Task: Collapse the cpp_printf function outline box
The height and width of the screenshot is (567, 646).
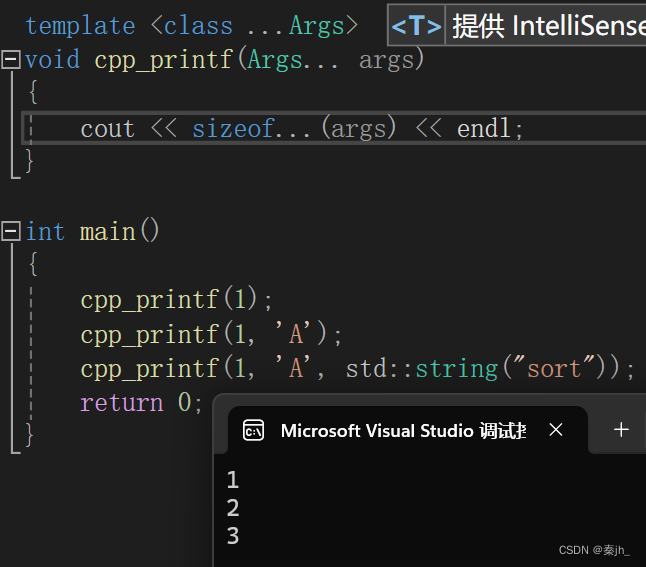Action: (11, 60)
